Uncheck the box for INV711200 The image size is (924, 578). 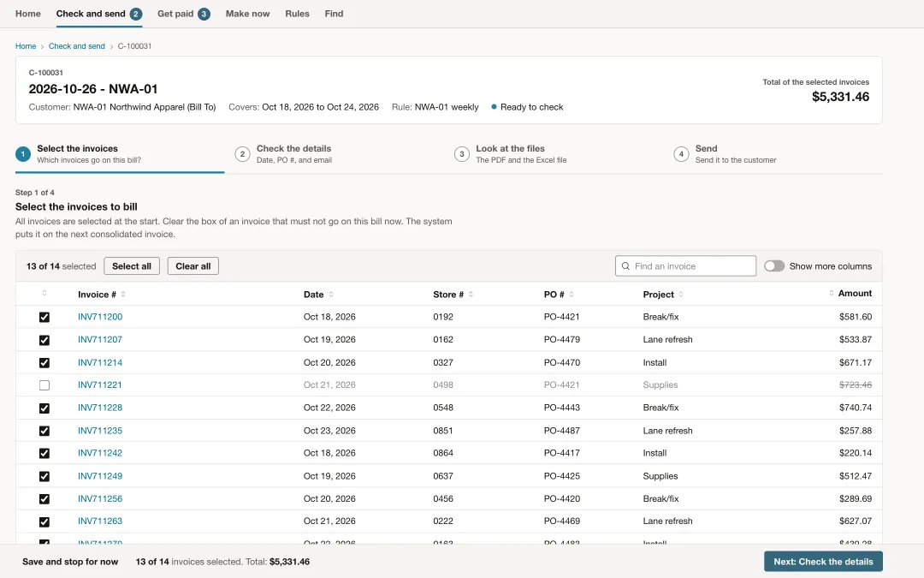coord(44,318)
